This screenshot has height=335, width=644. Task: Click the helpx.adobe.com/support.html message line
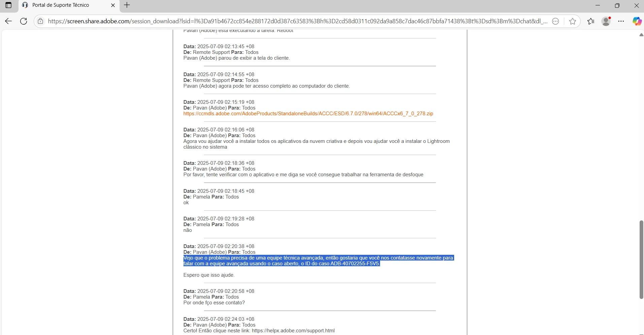coord(259,331)
